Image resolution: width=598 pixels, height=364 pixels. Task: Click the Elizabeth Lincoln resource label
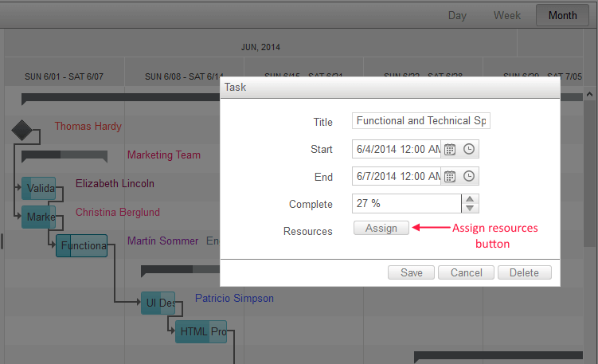[115, 183]
